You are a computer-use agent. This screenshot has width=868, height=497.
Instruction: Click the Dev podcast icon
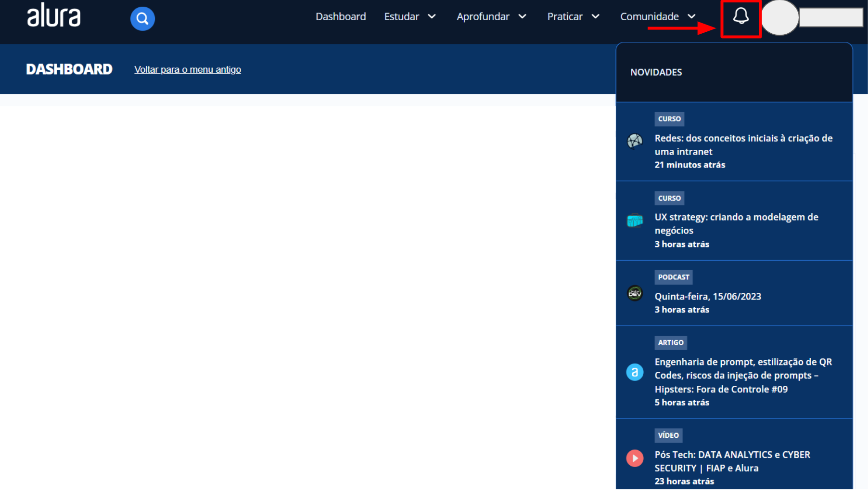(635, 293)
